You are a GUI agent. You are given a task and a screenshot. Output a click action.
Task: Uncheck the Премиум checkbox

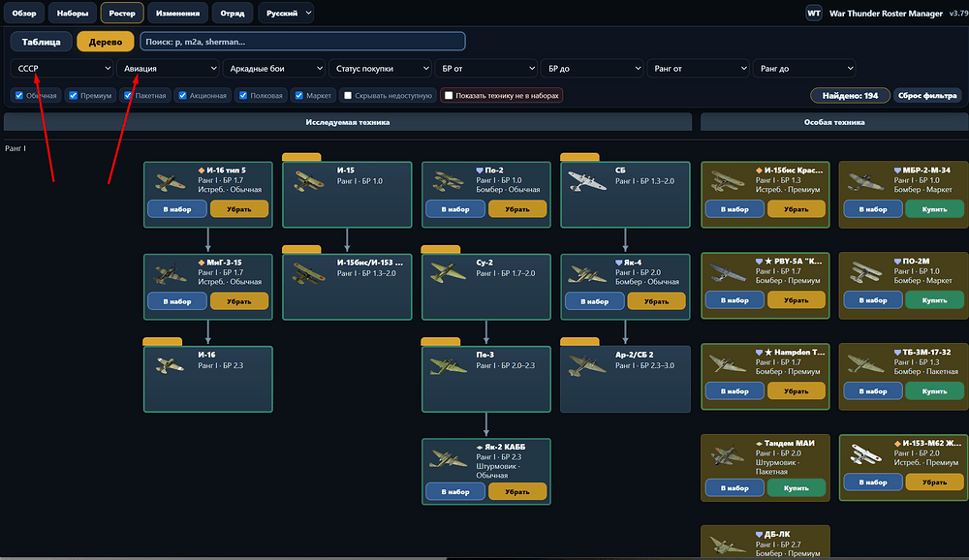(74, 95)
